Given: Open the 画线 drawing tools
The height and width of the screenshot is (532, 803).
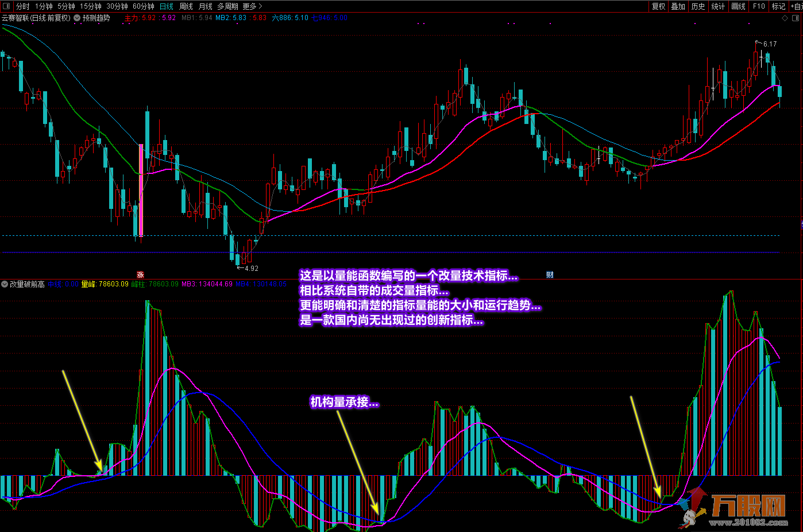Looking at the screenshot, I should (738, 6).
